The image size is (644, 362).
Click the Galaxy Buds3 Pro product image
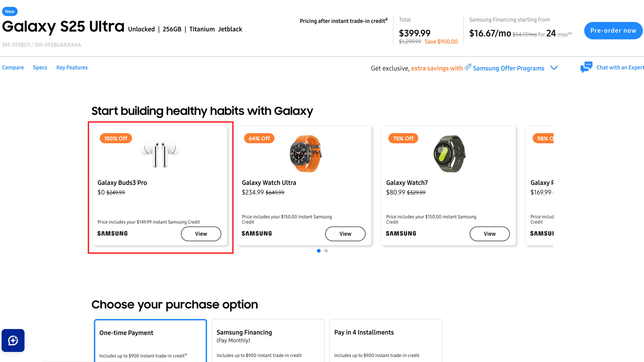(160, 154)
